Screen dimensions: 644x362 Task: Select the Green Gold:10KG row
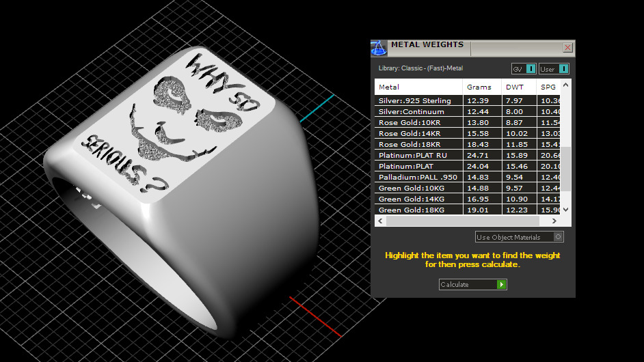pyautogui.click(x=468, y=188)
